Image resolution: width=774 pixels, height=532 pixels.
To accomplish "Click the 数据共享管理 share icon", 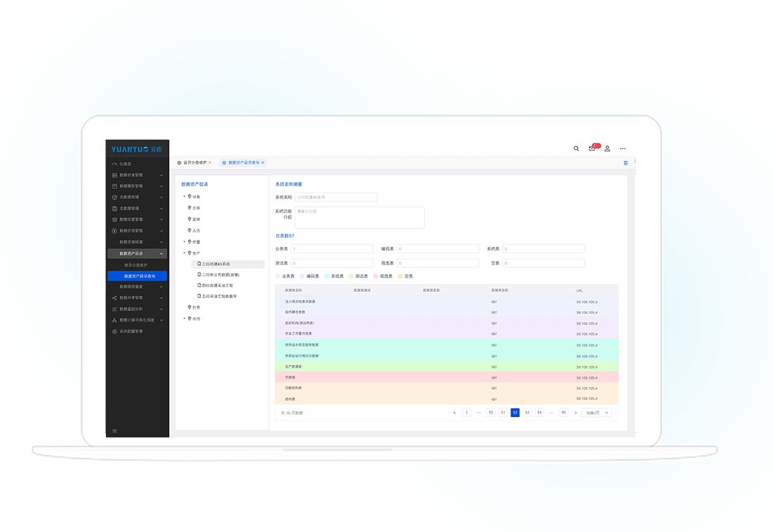I will point(114,298).
